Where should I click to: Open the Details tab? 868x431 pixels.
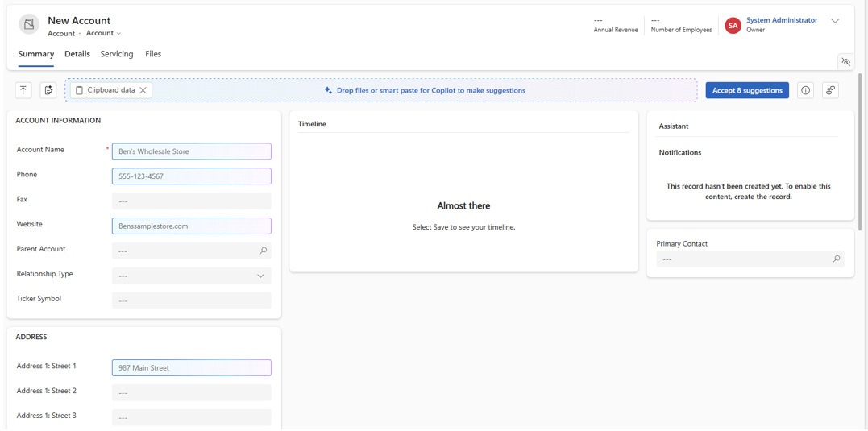[x=77, y=54]
